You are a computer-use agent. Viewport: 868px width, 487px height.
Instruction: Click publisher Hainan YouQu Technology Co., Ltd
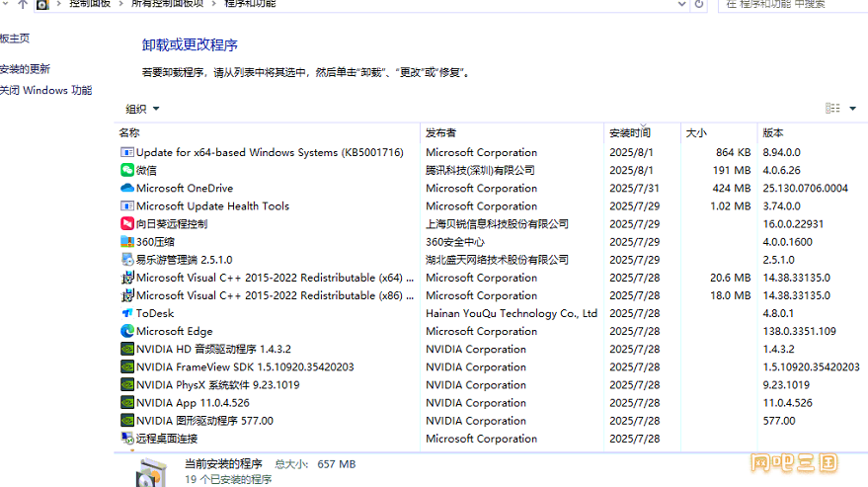point(512,313)
